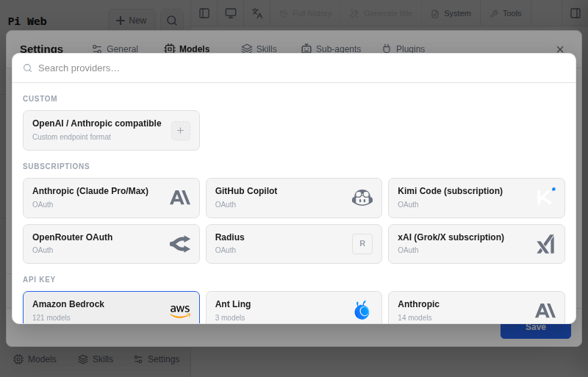Toggle the left sidebar panel icon
Viewport: 588px width, 377px height.
(x=204, y=13)
